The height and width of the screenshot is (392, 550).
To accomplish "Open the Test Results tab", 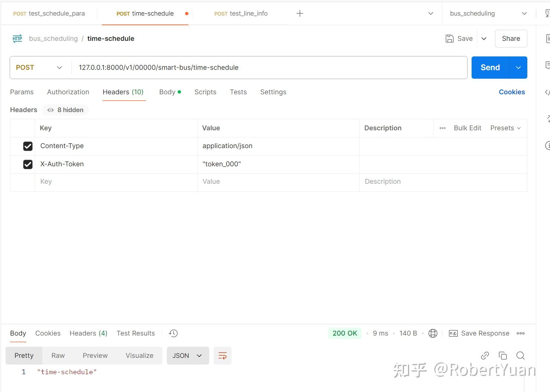I will coord(136,333).
